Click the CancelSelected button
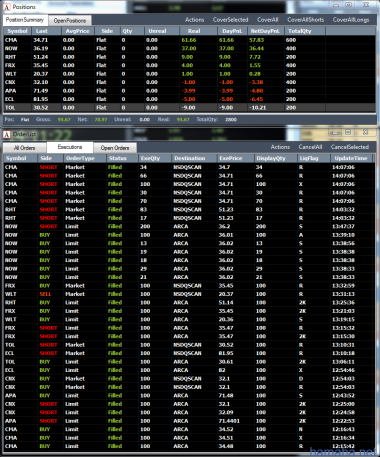Screen dimensions: 380x457 tap(350, 147)
